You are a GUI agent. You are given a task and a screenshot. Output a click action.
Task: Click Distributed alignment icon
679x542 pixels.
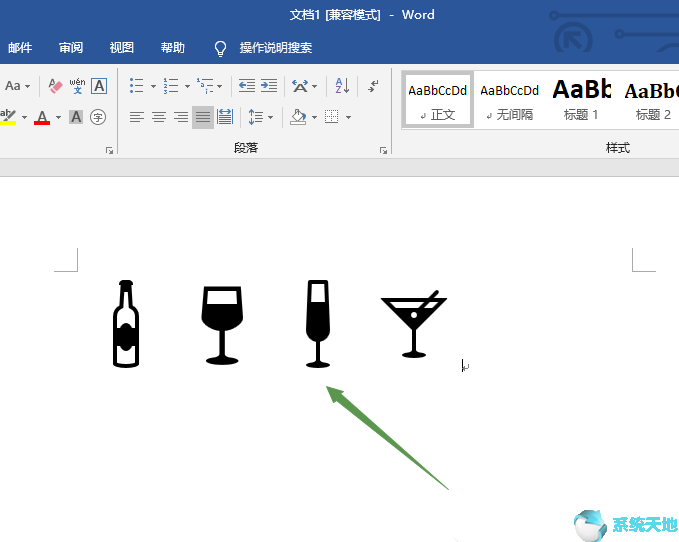tap(225, 117)
